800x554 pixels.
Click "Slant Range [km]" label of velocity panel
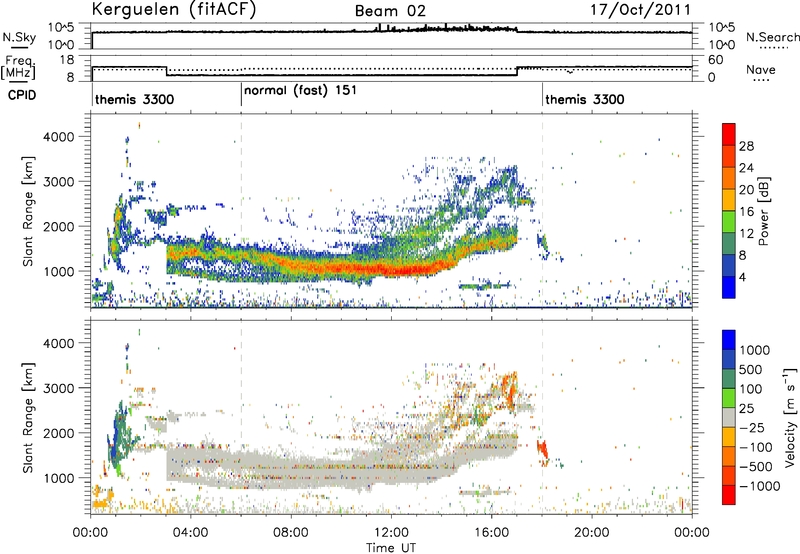(x=28, y=417)
